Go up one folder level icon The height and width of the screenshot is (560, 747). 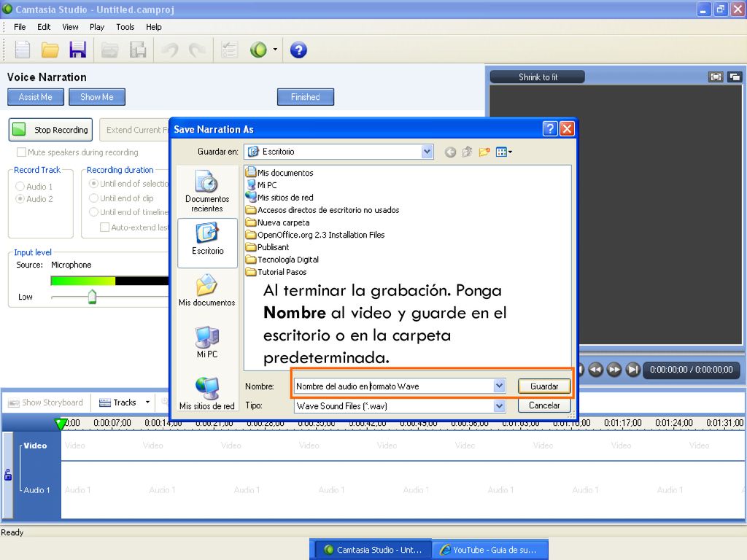468,152
